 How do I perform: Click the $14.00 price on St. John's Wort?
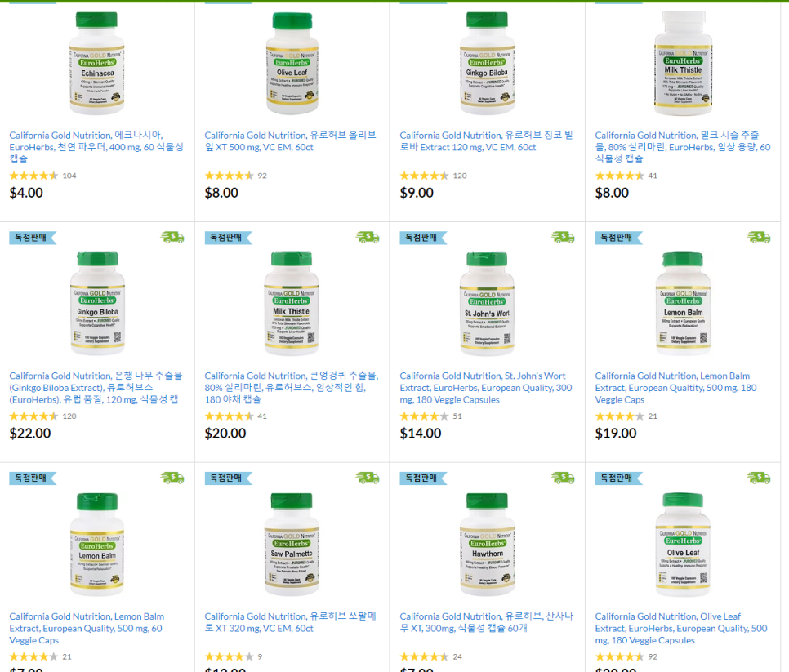pos(421,433)
